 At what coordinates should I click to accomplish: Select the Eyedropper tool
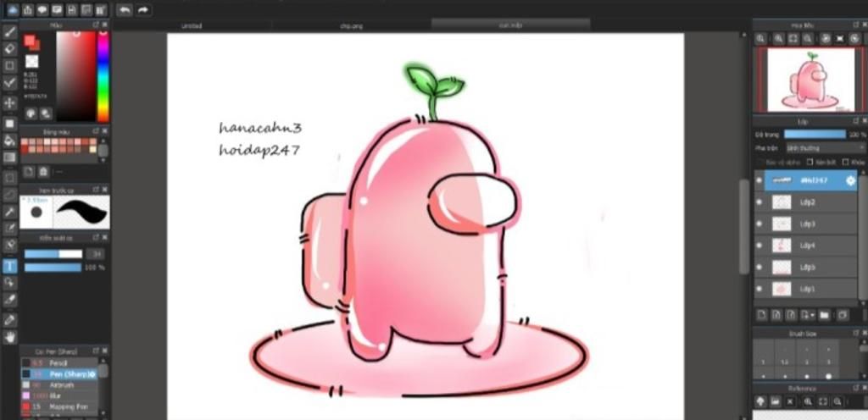tap(9, 319)
